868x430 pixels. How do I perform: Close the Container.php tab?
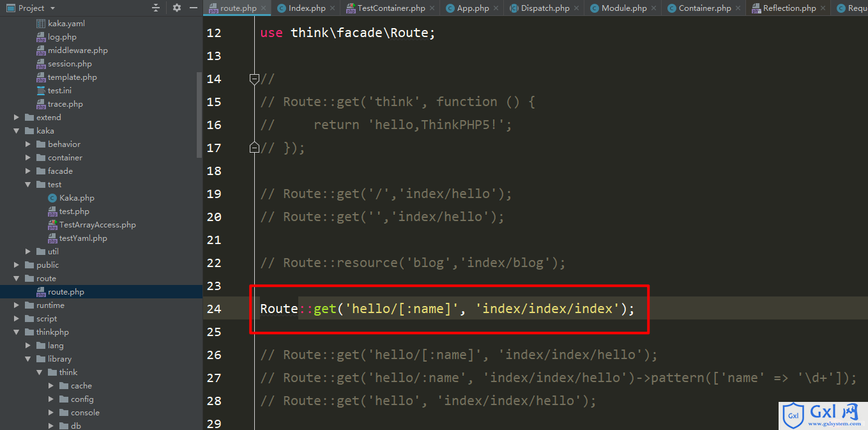pos(738,8)
